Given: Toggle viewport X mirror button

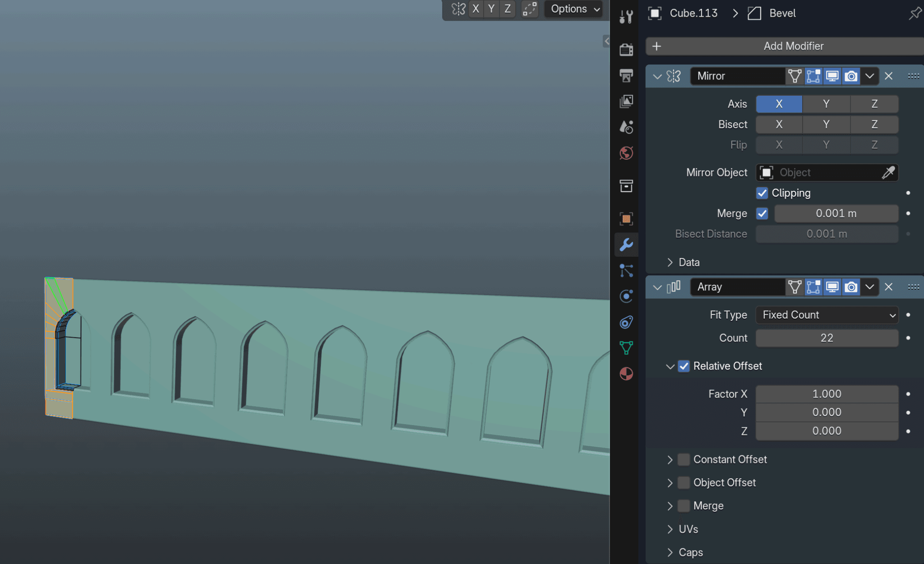Looking at the screenshot, I should [476, 9].
